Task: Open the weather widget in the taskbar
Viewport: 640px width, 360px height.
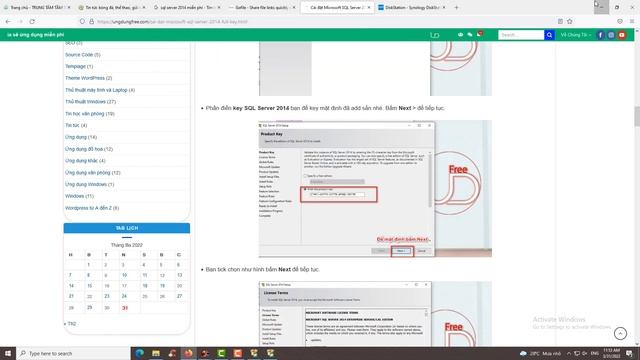Action: (540, 353)
